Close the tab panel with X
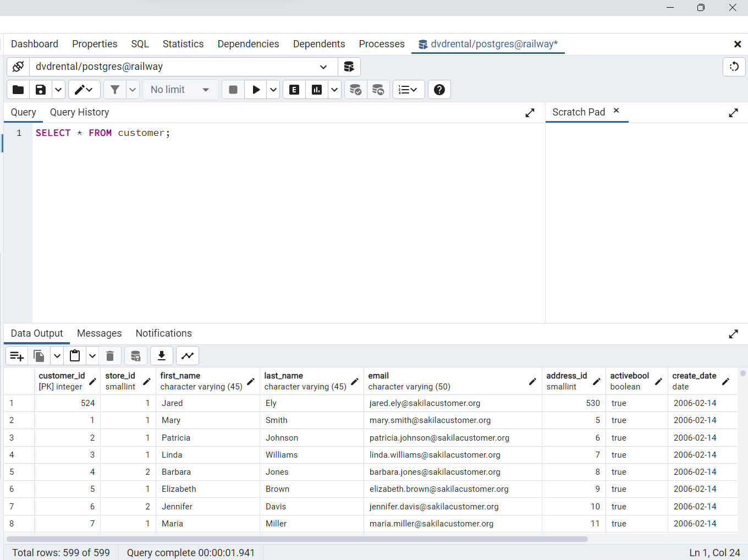 [x=738, y=44]
